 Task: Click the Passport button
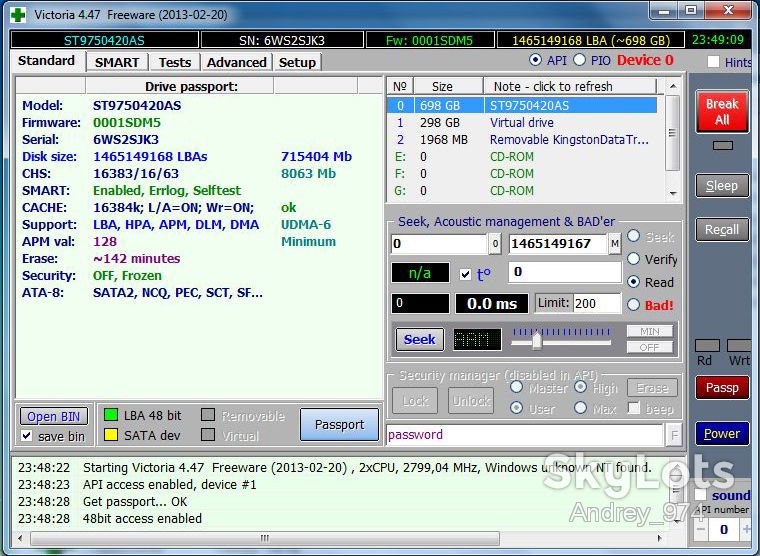[339, 425]
